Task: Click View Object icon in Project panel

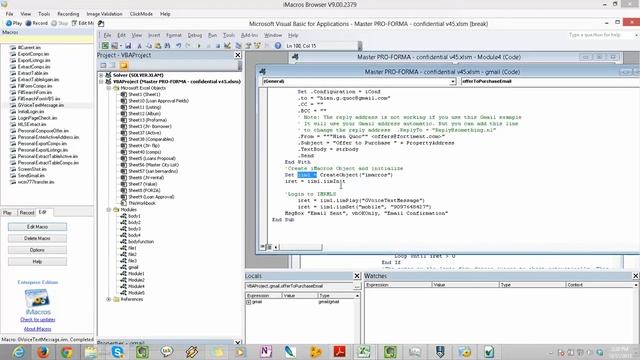Action: pos(113,65)
